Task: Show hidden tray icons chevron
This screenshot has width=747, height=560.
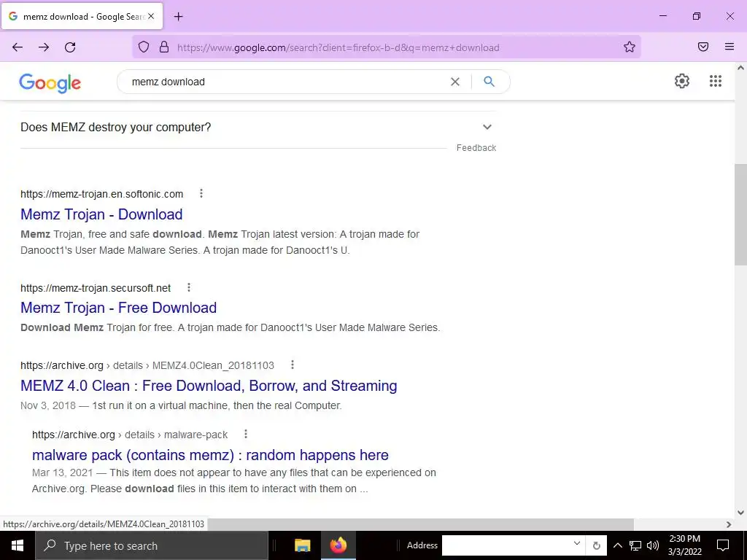Action: 617,545
